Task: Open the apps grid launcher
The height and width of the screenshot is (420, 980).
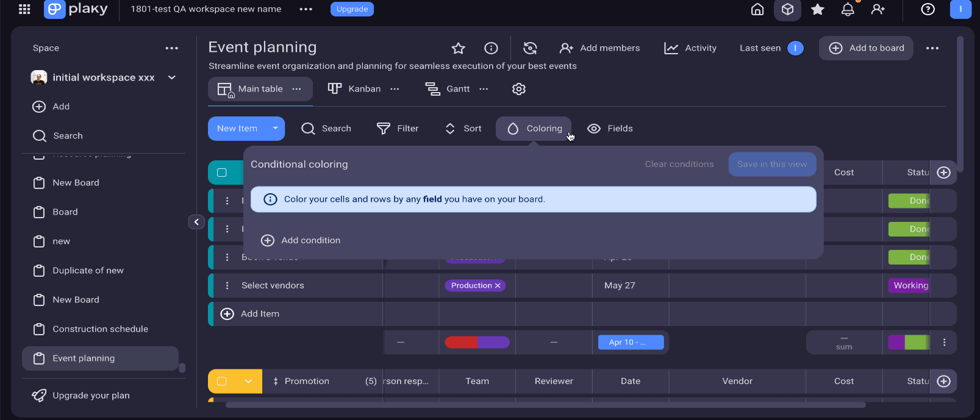Action: tap(24, 9)
